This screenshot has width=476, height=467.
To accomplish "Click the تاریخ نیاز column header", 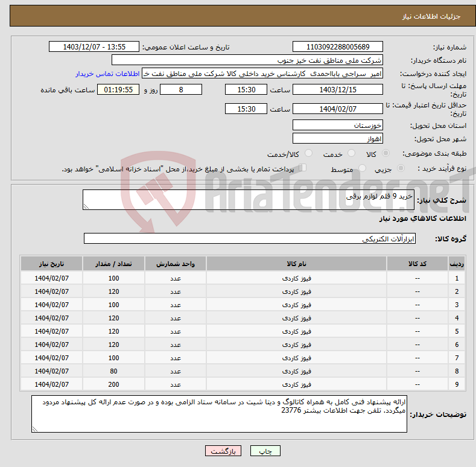I will 52,264.
